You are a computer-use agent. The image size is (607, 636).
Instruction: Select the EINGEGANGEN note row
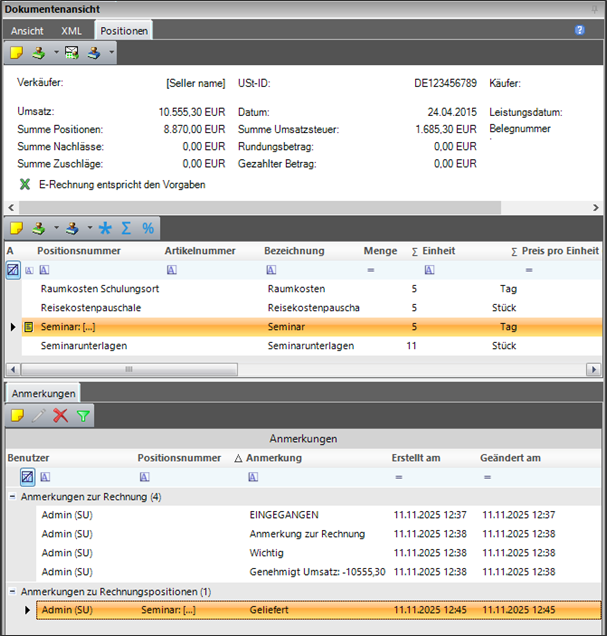(x=318, y=515)
